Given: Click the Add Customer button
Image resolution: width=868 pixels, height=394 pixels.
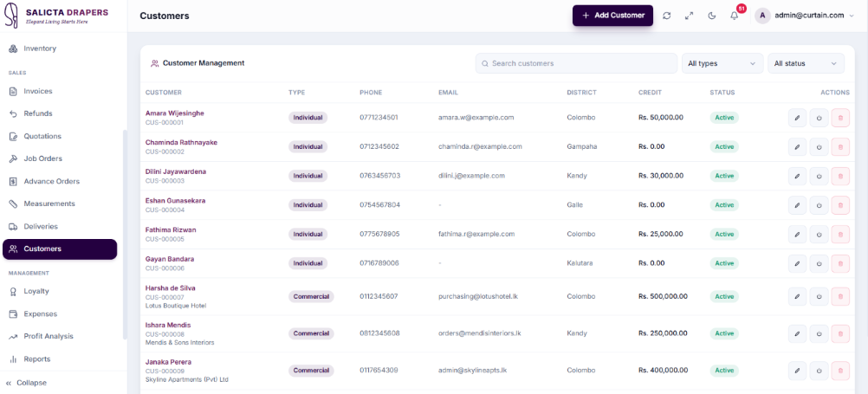Looking at the screenshot, I should [612, 16].
